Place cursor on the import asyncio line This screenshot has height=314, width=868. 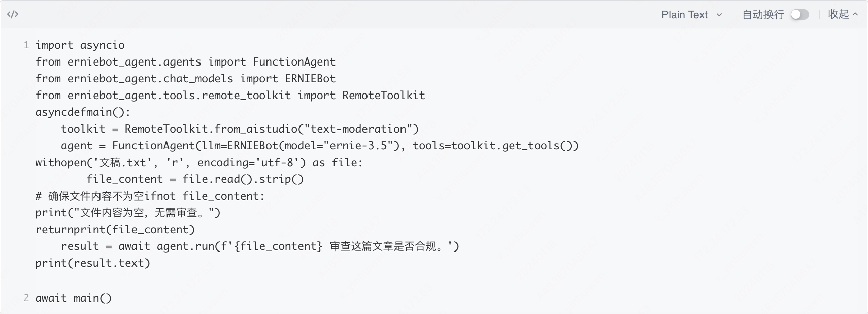pyautogui.click(x=79, y=45)
